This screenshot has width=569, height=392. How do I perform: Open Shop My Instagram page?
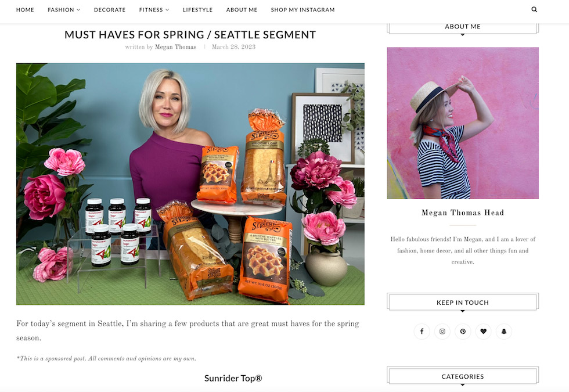pyautogui.click(x=302, y=10)
